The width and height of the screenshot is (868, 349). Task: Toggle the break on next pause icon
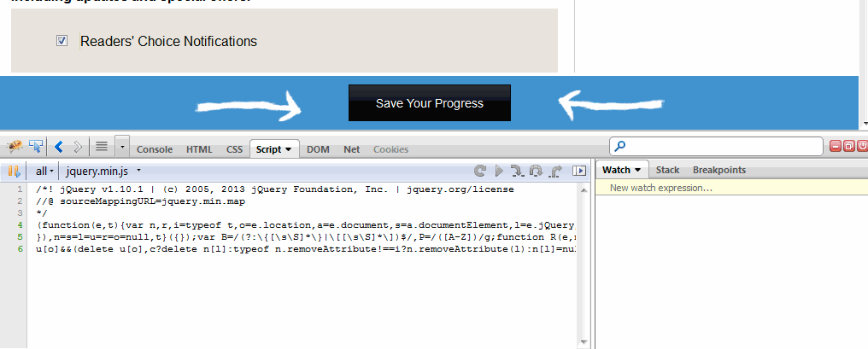(14, 171)
